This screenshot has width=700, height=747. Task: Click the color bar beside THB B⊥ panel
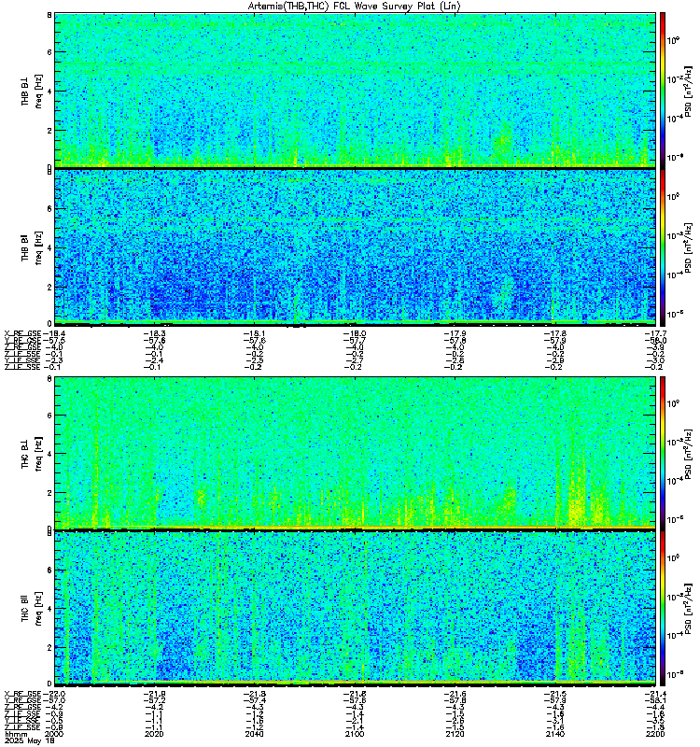(x=663, y=90)
